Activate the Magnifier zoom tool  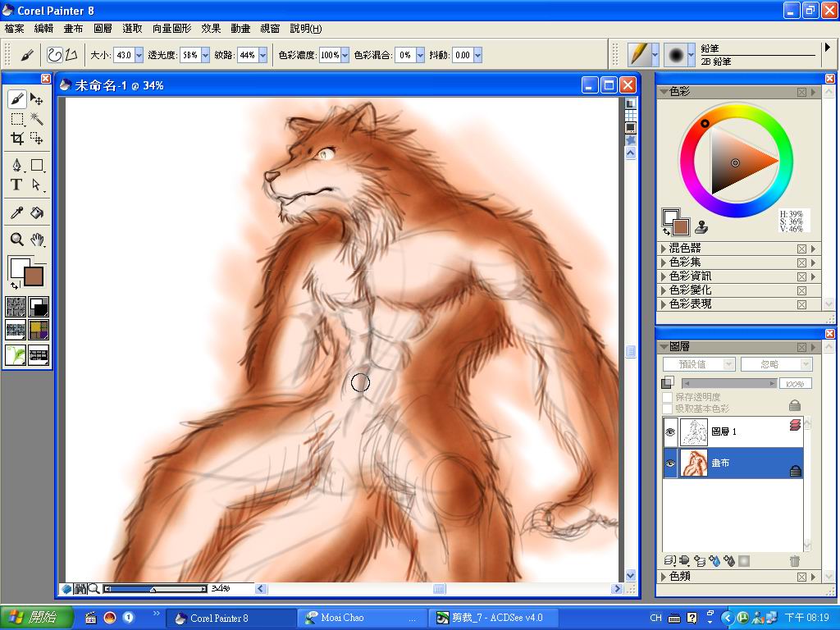coord(16,240)
